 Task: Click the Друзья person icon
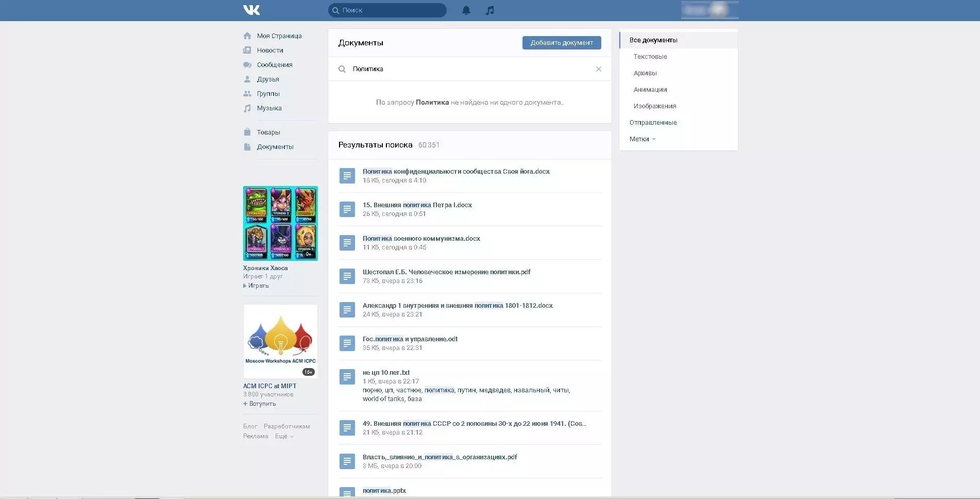[x=247, y=79]
